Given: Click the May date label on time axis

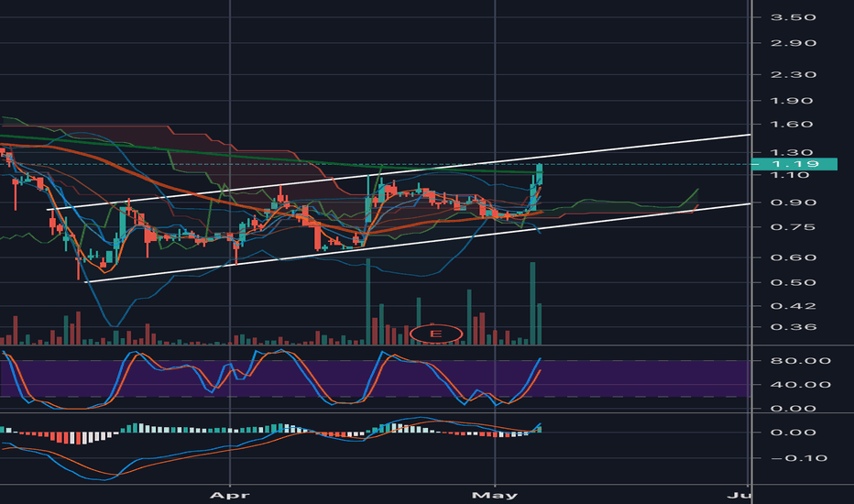Looking at the screenshot, I should click(495, 495).
